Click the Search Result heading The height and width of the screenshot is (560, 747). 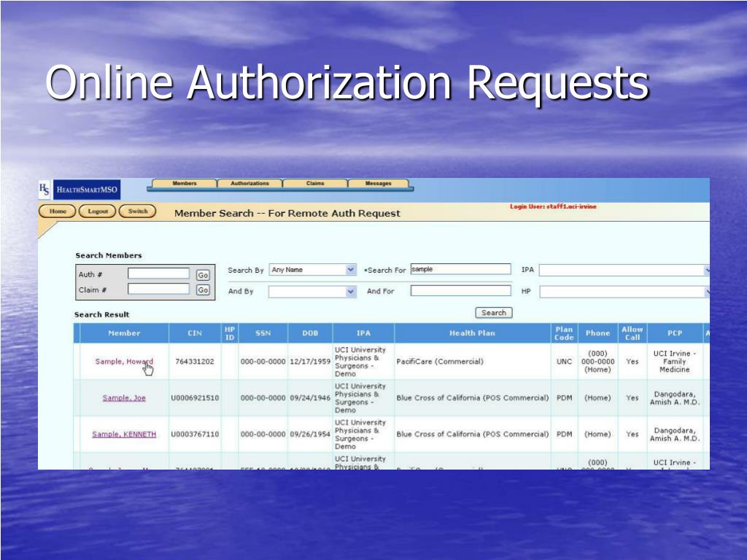pos(102,315)
